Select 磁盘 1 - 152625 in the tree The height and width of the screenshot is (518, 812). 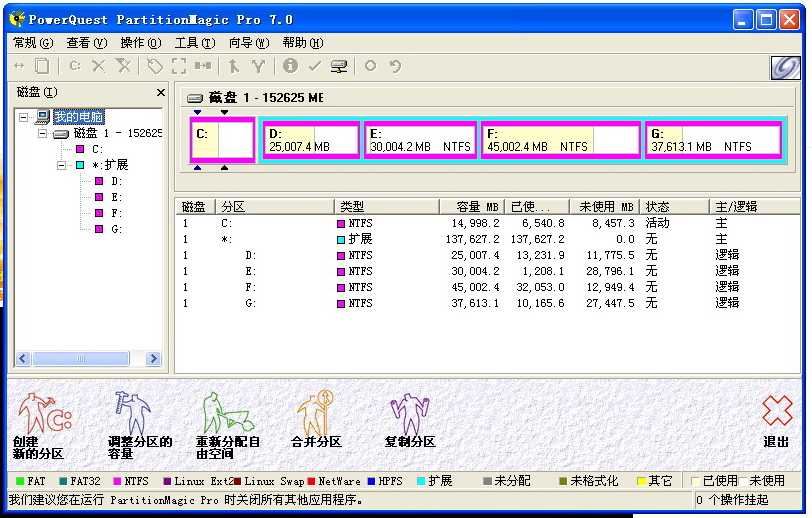(x=118, y=133)
